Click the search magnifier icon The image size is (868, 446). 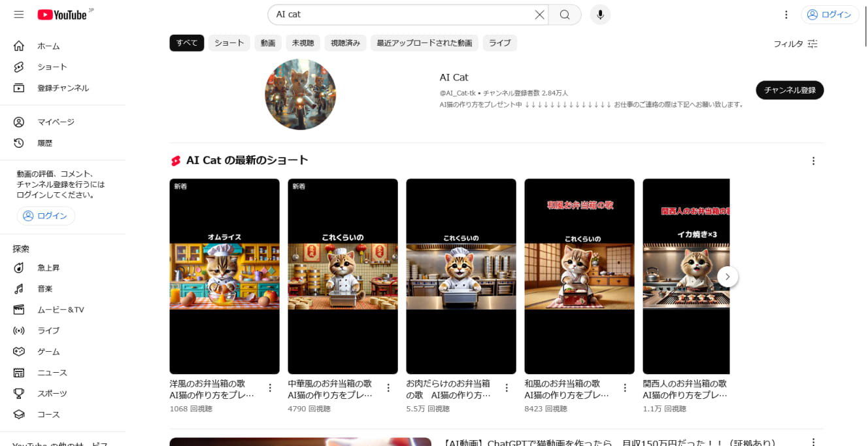(563, 14)
